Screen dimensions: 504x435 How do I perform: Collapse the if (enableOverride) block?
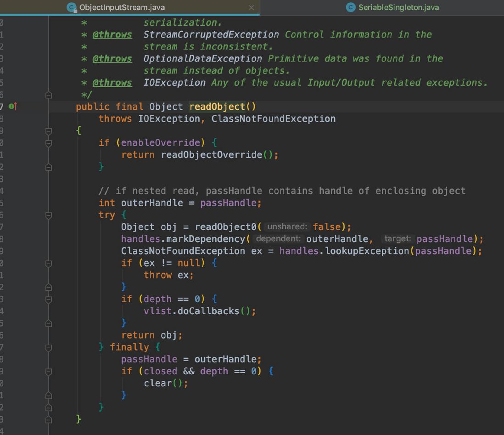pyautogui.click(x=49, y=143)
